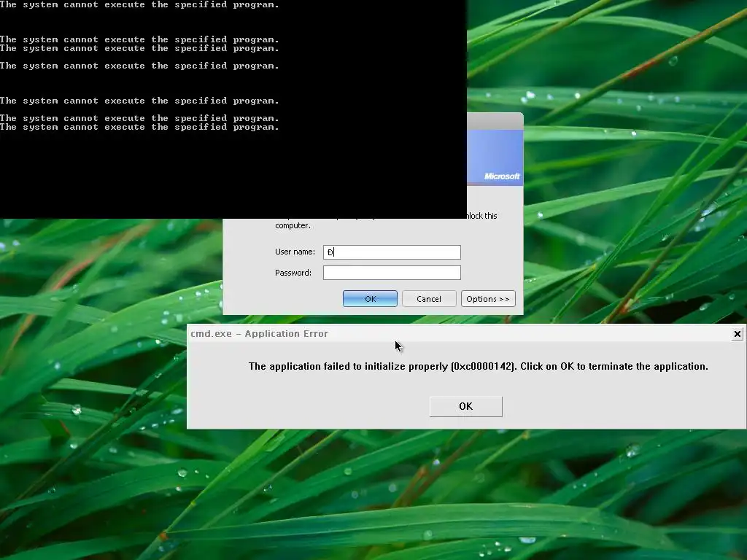Close the cmd.exe Application Error dialog
The width and height of the screenshot is (747, 560).
pyautogui.click(x=737, y=334)
